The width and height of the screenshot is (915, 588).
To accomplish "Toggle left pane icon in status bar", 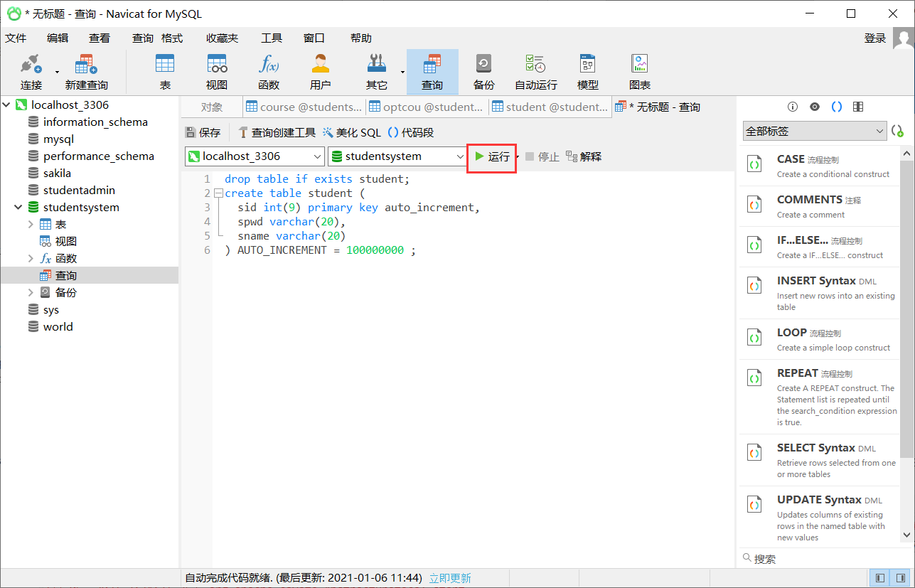I will [x=880, y=578].
